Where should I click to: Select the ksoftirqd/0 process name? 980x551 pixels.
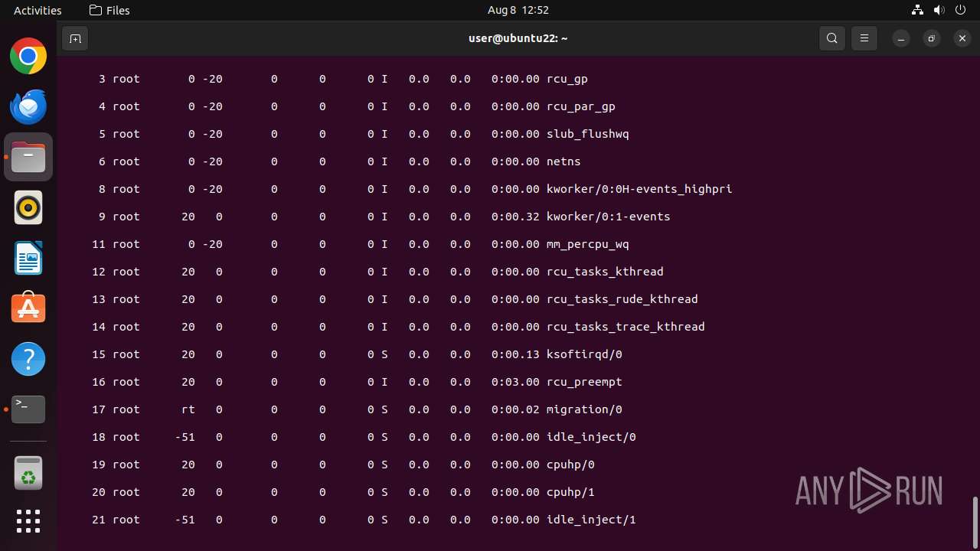point(584,354)
